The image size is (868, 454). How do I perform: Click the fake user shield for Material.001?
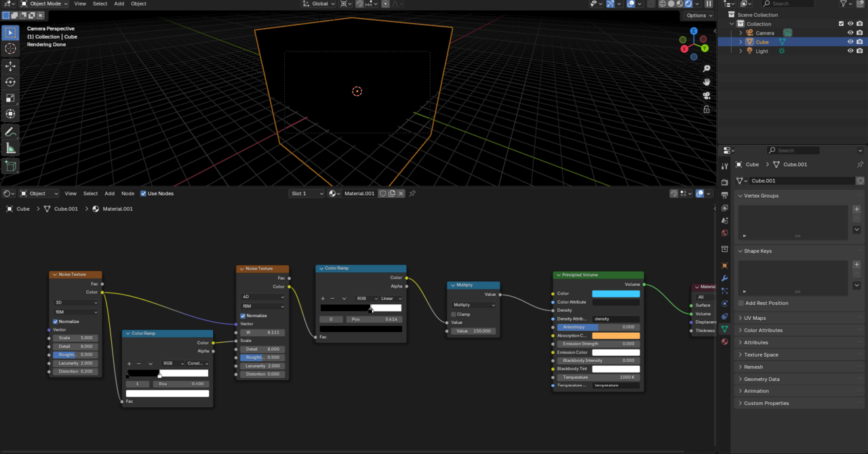point(382,193)
